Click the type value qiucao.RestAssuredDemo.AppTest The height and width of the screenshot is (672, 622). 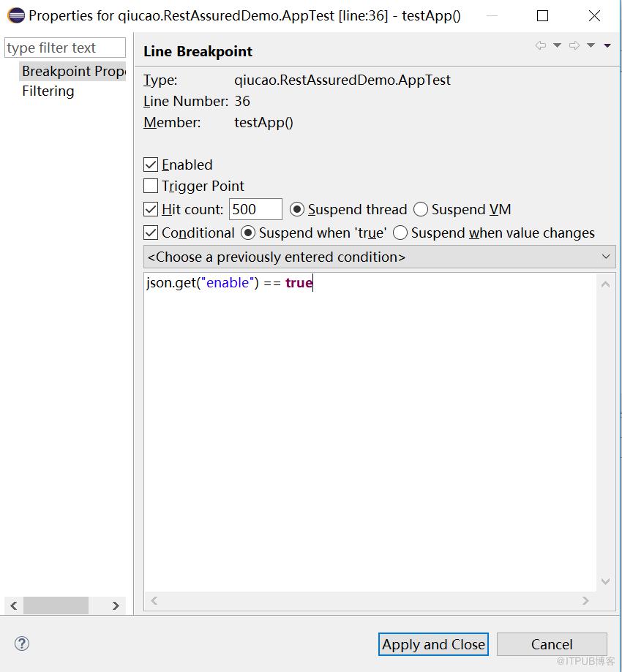point(342,80)
